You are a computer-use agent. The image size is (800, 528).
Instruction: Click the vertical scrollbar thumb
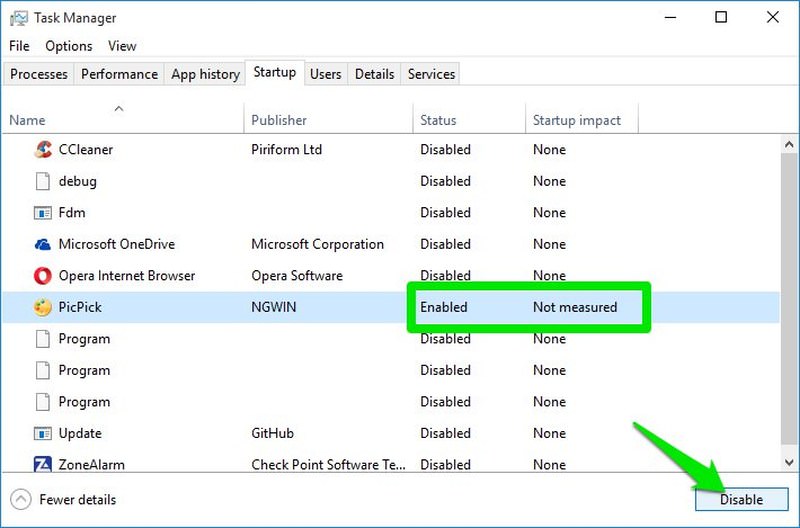tap(789, 298)
